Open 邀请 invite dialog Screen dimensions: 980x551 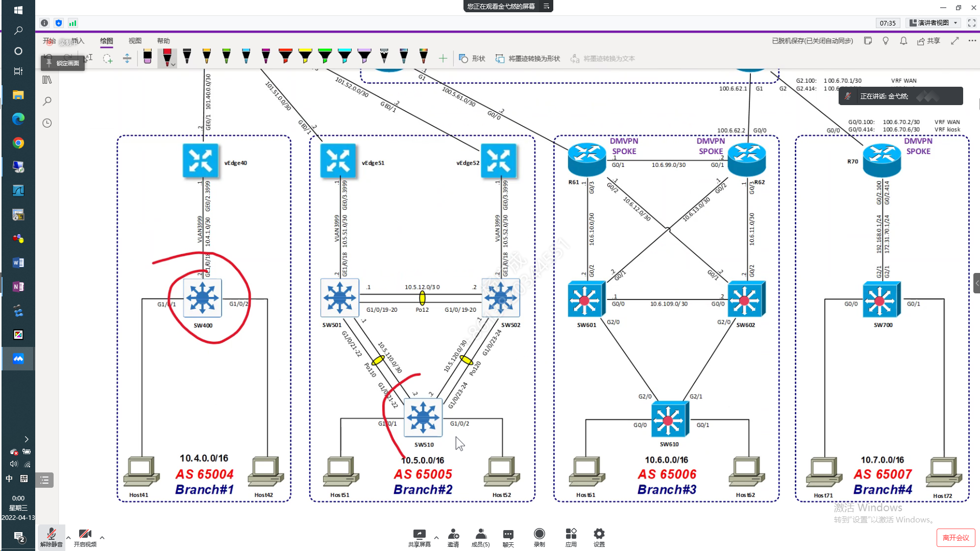coord(453,538)
